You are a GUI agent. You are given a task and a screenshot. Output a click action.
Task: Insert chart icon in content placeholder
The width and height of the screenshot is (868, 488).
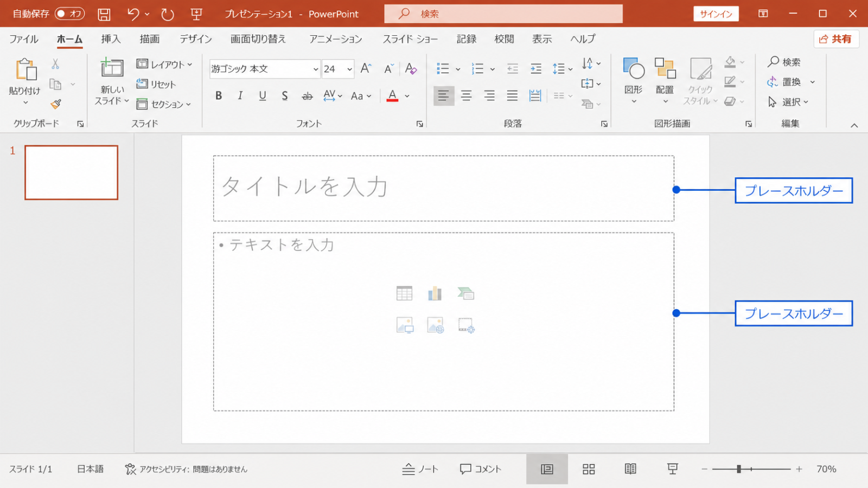coord(435,293)
